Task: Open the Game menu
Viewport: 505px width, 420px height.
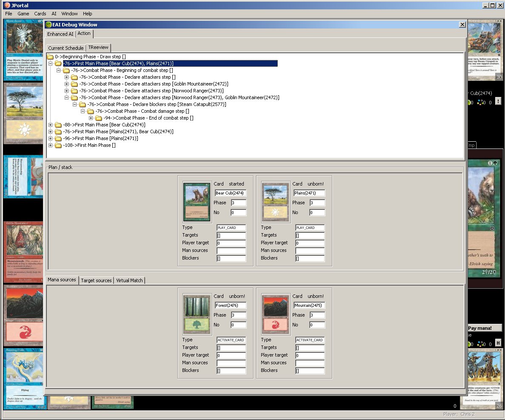Action: [x=23, y=14]
